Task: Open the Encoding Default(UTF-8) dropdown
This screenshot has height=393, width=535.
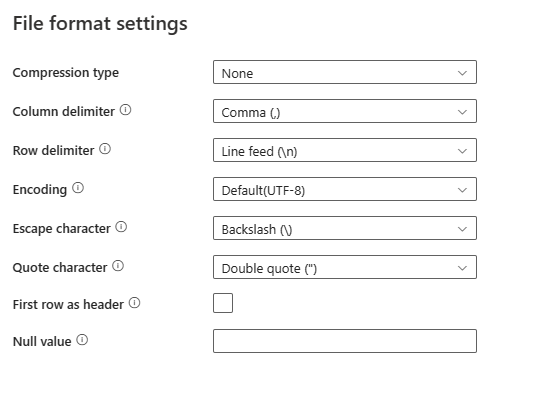Action: (345, 189)
